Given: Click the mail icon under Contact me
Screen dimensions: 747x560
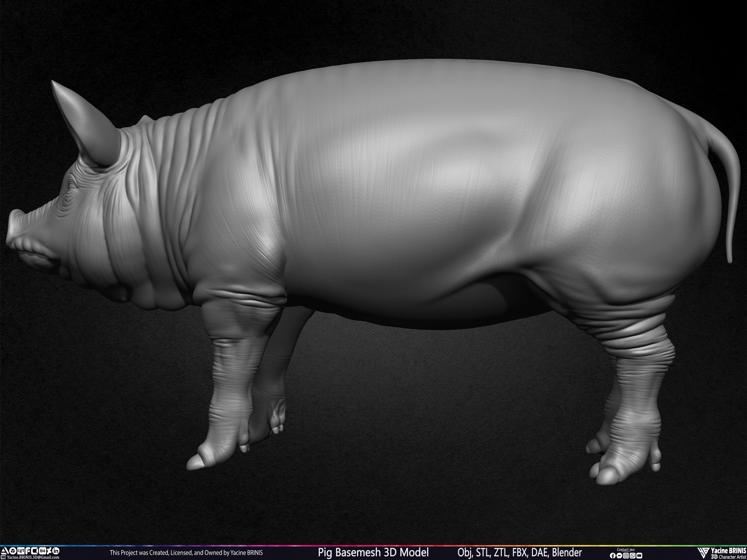Looking at the screenshot, I should tap(639, 556).
